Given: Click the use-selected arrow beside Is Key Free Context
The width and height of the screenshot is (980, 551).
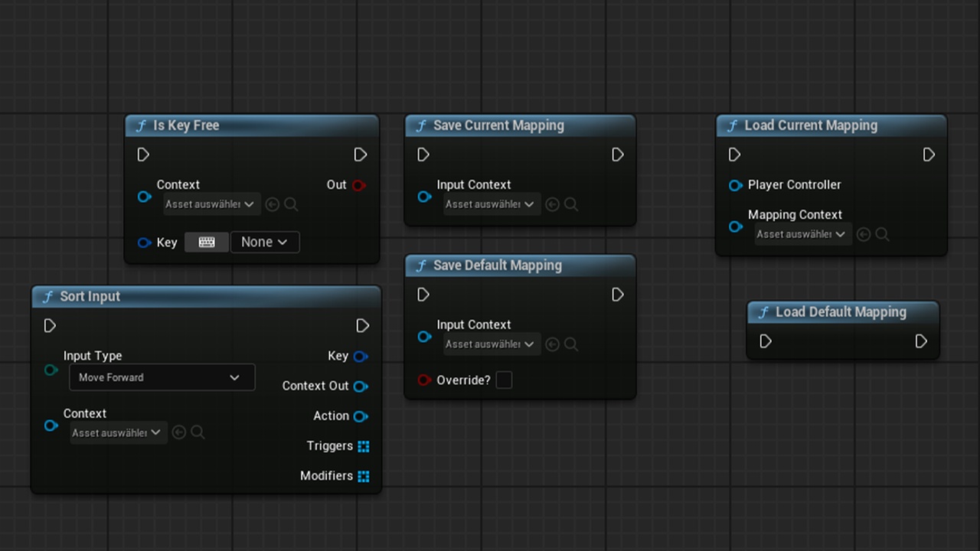Looking at the screenshot, I should (x=272, y=204).
